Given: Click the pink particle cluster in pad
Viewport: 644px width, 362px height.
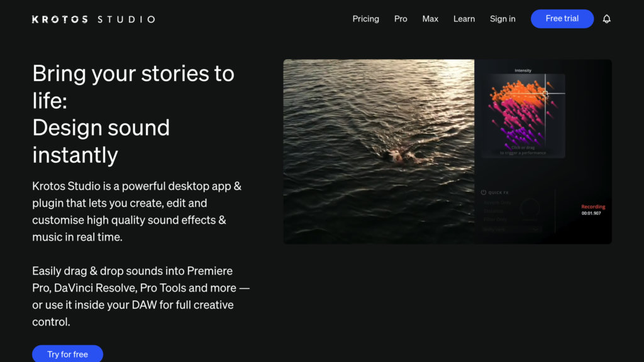Looking at the screenshot, I should coord(518,115).
